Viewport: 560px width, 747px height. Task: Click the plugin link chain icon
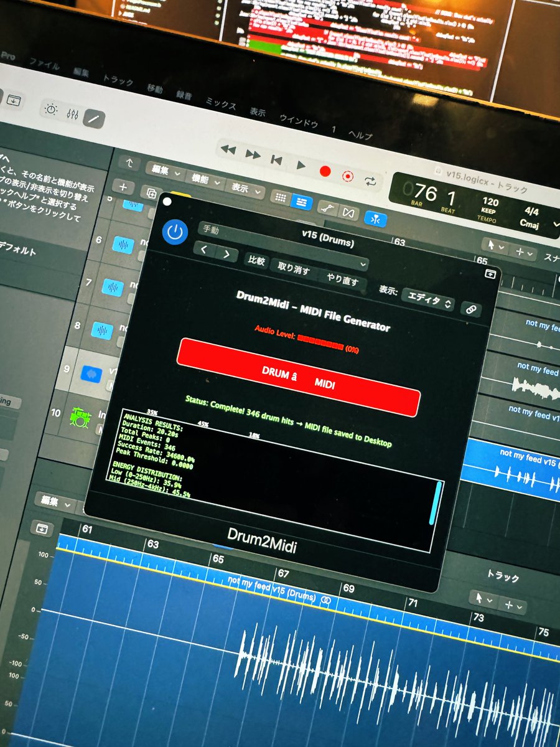click(471, 308)
